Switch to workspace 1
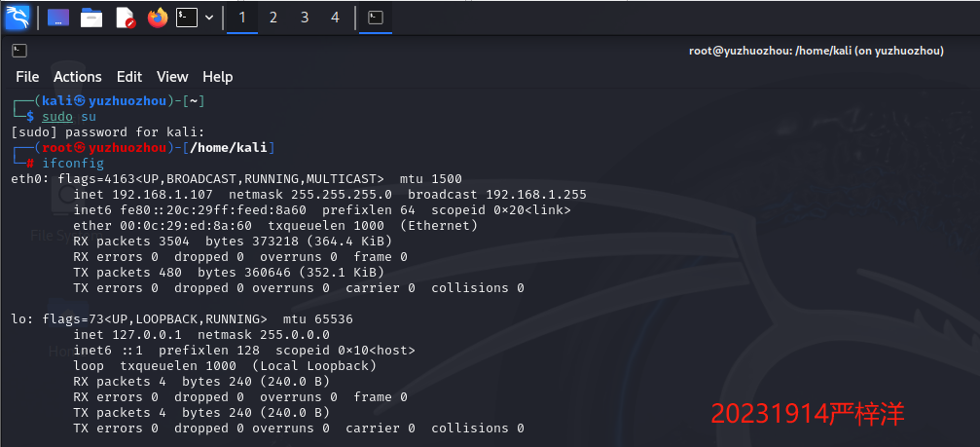This screenshot has height=447, width=980. [242, 18]
